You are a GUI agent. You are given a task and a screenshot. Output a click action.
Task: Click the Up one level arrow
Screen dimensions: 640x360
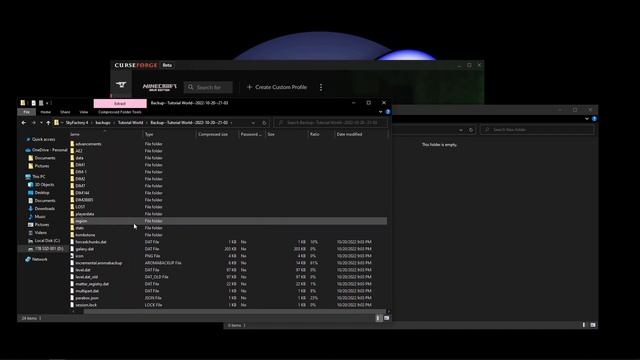pos(48,122)
